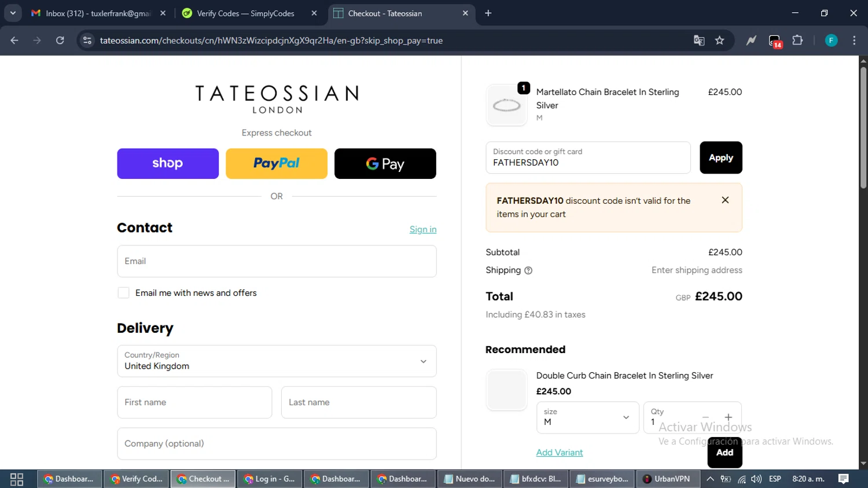Close the Checkout Tateossian tab
This screenshot has width=868, height=488.
[465, 13]
